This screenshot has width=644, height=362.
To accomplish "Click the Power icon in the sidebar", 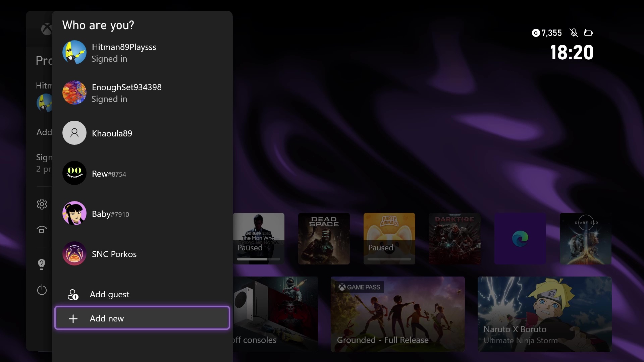I will pyautogui.click(x=42, y=290).
